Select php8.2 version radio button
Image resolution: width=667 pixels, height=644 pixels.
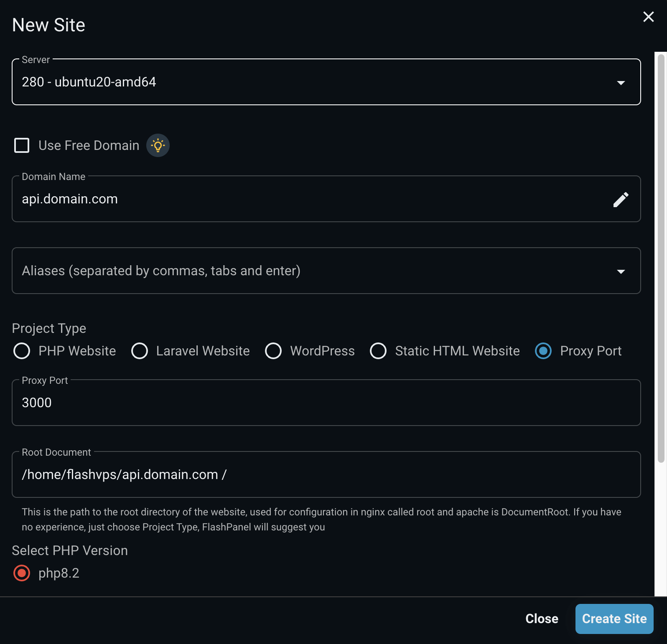click(x=22, y=573)
